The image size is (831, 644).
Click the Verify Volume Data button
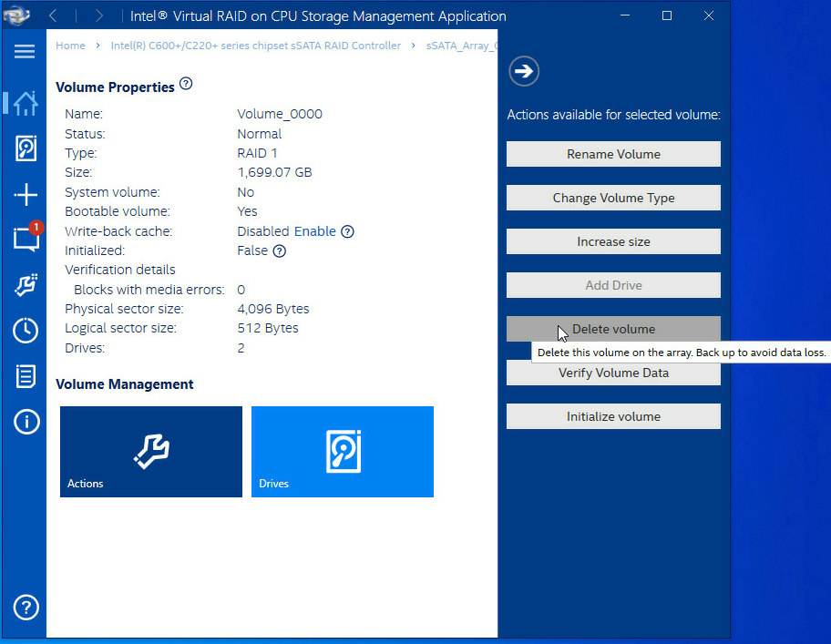tap(613, 373)
